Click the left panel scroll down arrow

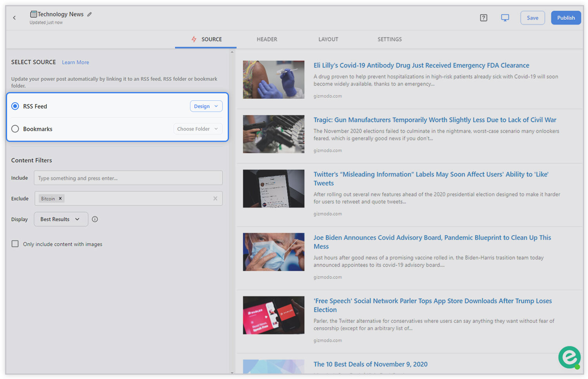tap(232, 373)
